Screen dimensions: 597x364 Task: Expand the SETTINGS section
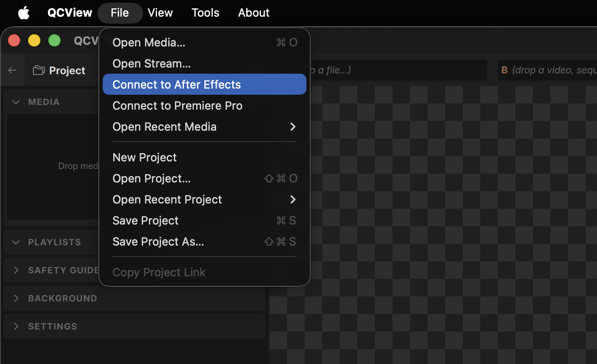[x=16, y=326]
